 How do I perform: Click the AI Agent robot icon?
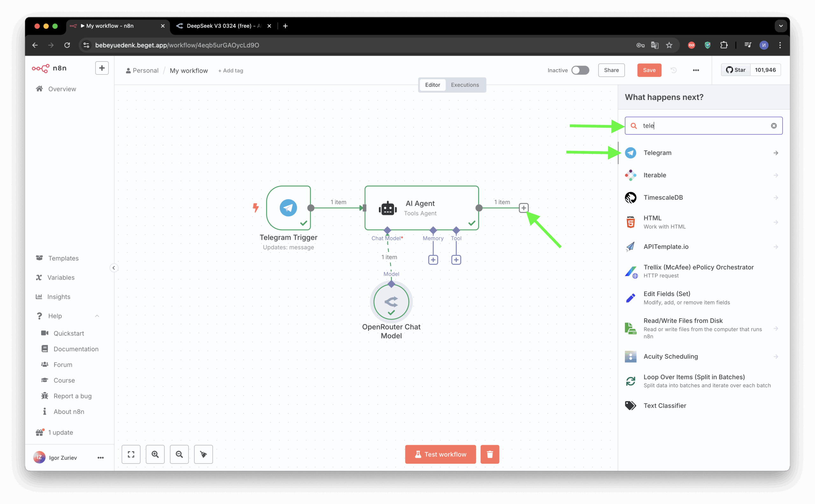pyautogui.click(x=387, y=208)
